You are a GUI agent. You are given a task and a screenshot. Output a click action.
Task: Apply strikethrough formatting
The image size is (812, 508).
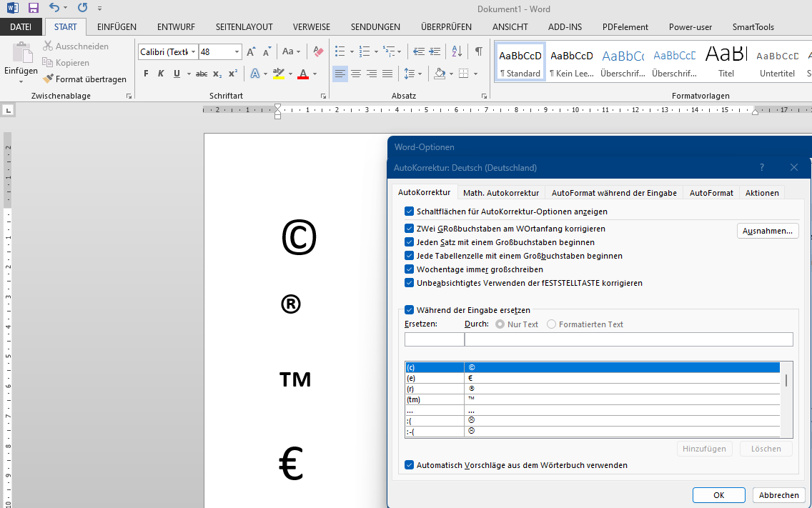tap(202, 74)
